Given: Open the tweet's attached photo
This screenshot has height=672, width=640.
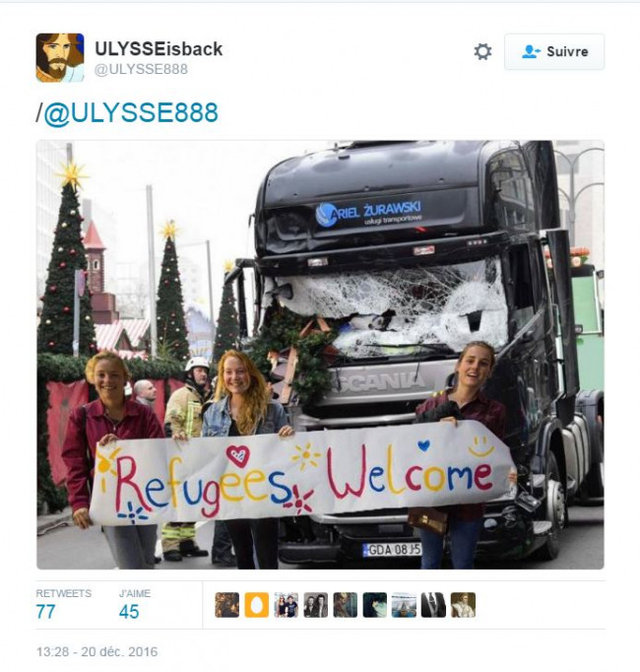Looking at the screenshot, I should (x=320, y=355).
